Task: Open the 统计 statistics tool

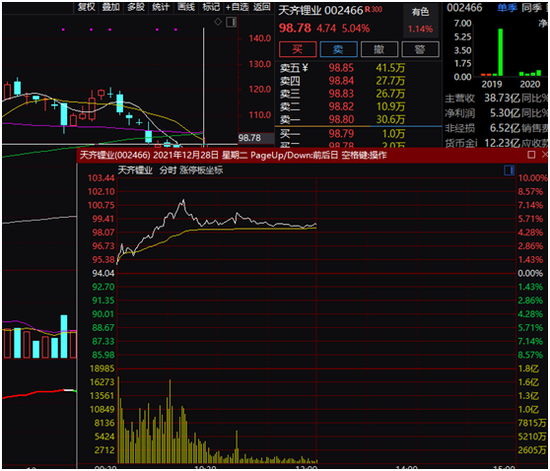Action: click(161, 7)
